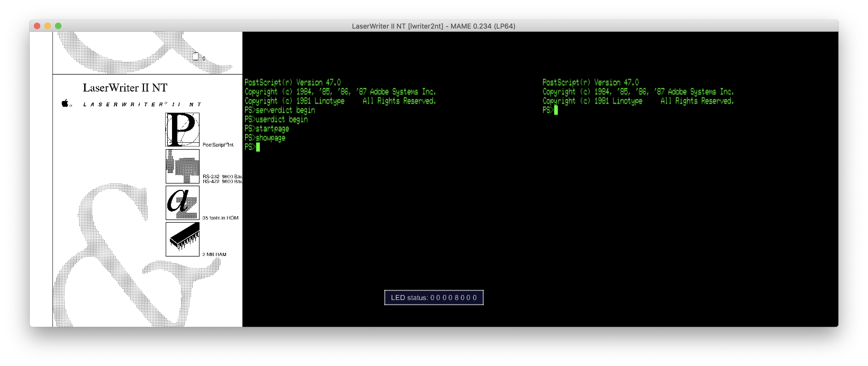Screen dimensions: 868x366
Task: Select the italic "a" fonts icon
Action: point(182,203)
